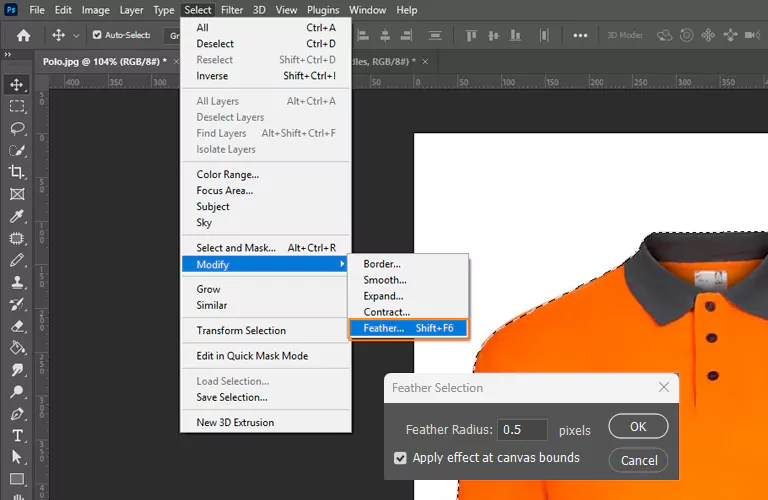Choose Deselect in Select menu
The height and width of the screenshot is (500, 768).
click(x=265, y=44)
